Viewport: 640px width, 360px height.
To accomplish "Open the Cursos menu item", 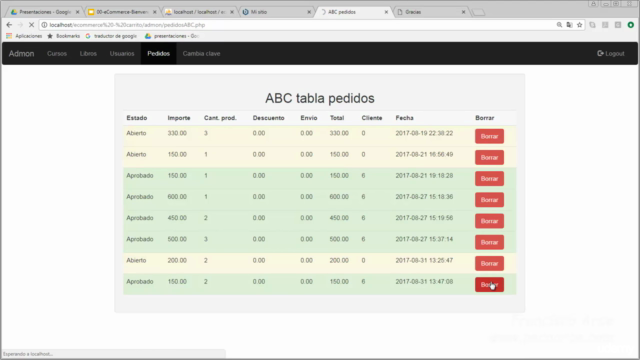I will coord(57,53).
